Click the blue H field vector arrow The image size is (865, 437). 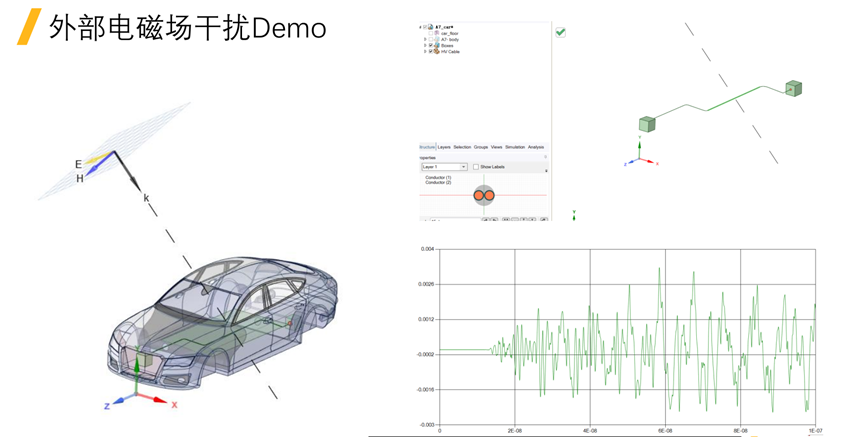99,164
